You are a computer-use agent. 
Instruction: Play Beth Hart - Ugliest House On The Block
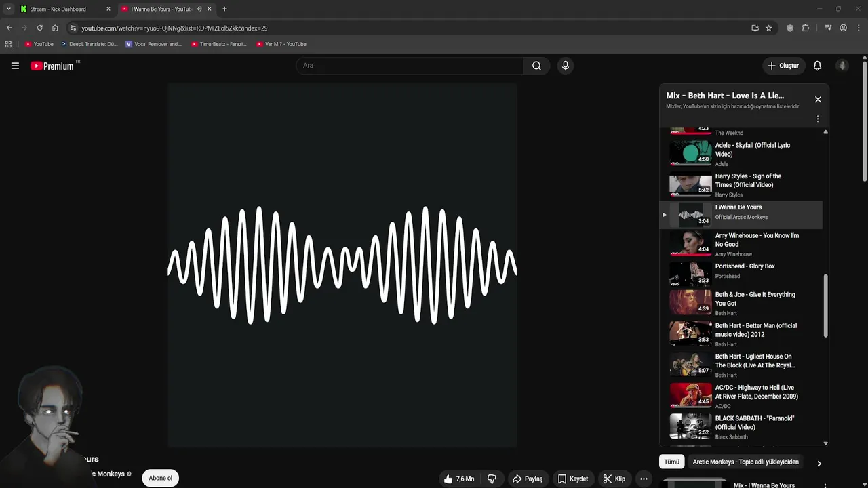[x=741, y=365]
